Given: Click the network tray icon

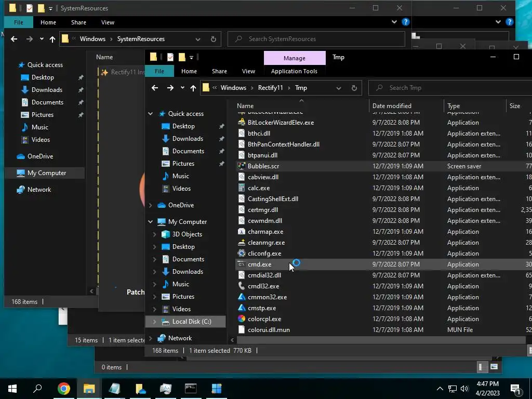Looking at the screenshot, I should pos(453,389).
